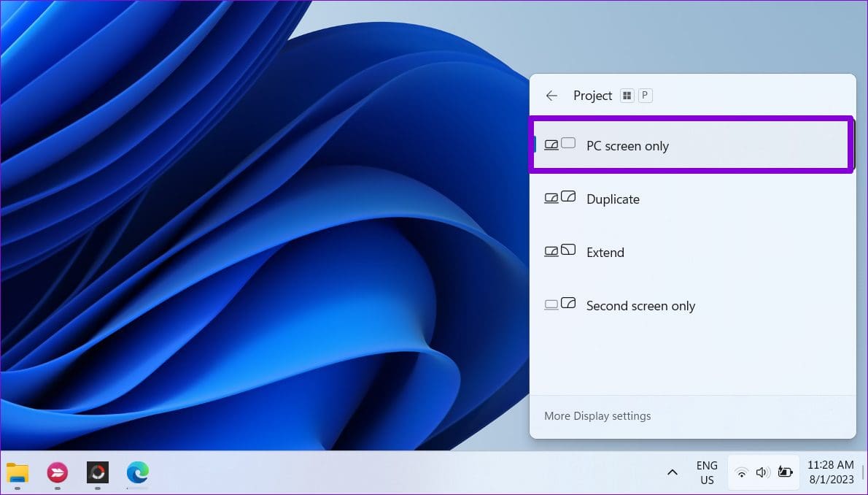Open the clock and calendar flyout

click(x=832, y=472)
